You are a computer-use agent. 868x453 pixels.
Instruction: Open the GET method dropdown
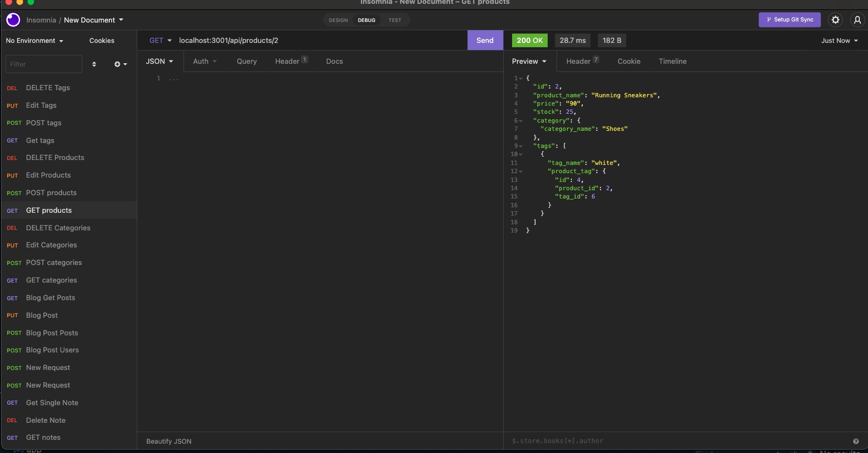160,41
